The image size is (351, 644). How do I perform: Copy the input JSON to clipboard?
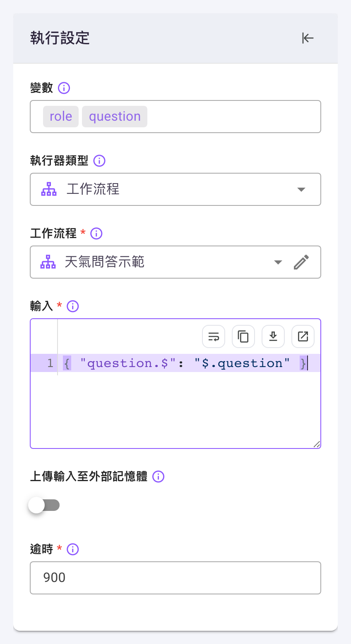(x=243, y=336)
